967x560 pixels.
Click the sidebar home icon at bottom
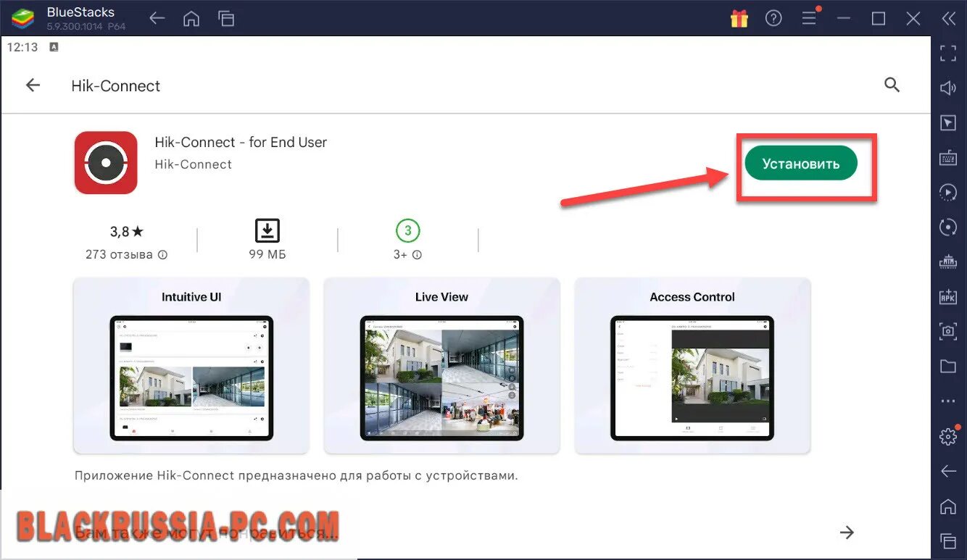pyautogui.click(x=948, y=506)
